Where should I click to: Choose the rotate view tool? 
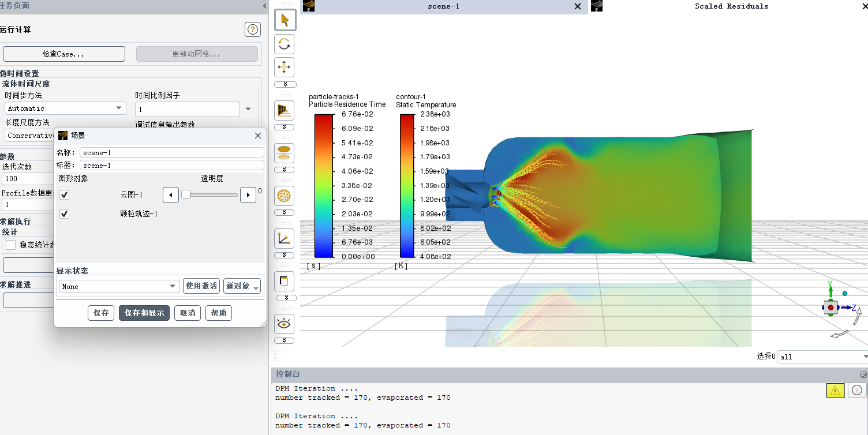point(284,44)
